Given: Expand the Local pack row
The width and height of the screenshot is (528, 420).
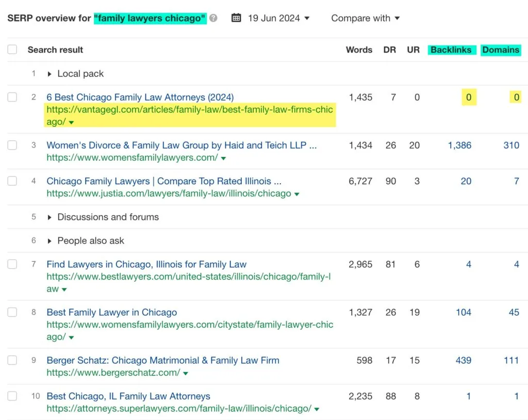Looking at the screenshot, I should pos(50,74).
